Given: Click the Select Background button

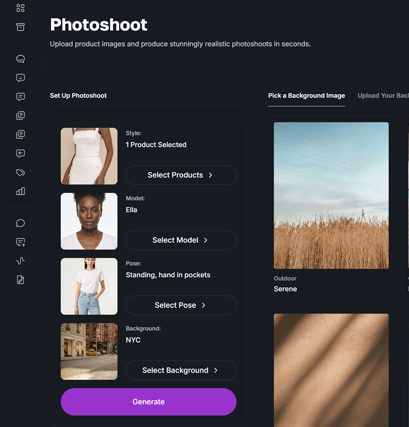Looking at the screenshot, I should (x=181, y=370).
